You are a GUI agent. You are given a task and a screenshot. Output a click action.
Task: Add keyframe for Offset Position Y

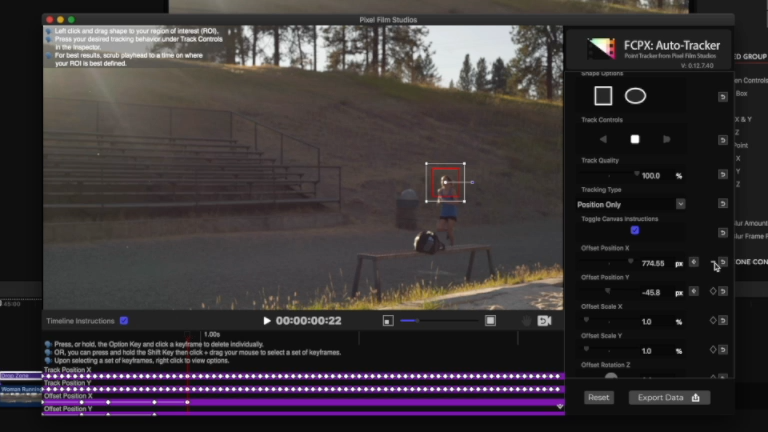click(713, 291)
